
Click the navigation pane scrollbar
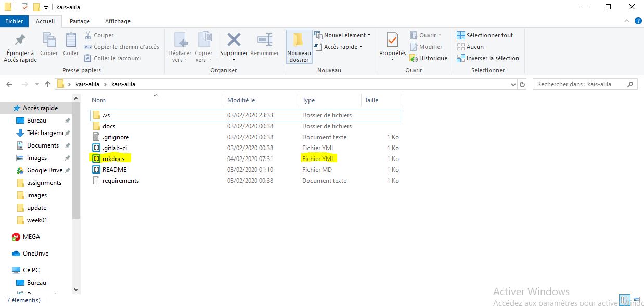pyautogui.click(x=76, y=161)
